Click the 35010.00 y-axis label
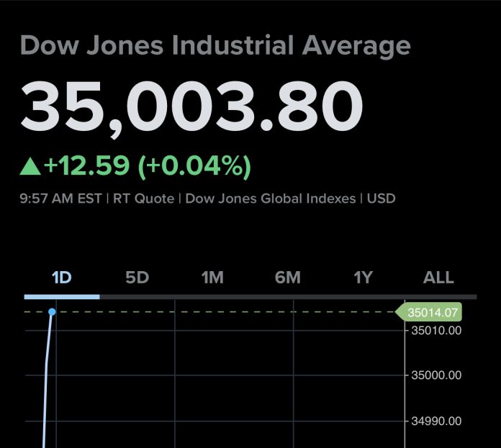The image size is (501, 448). [435, 331]
